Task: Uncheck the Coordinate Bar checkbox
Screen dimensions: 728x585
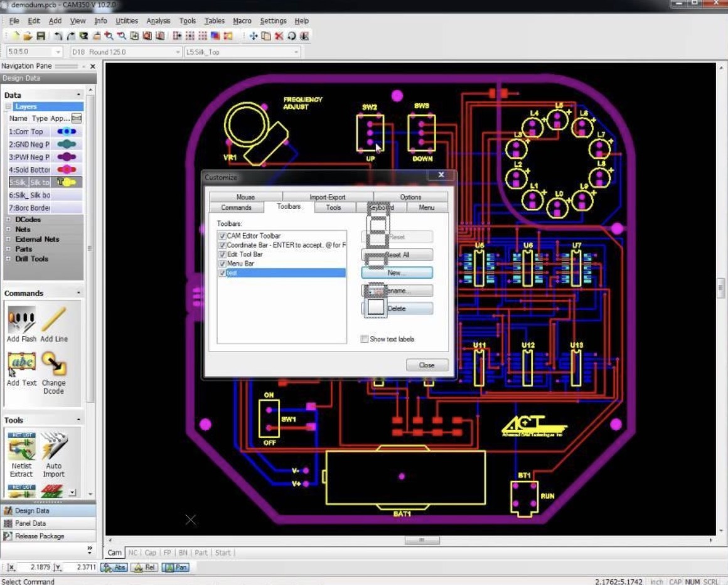Action: click(x=222, y=245)
